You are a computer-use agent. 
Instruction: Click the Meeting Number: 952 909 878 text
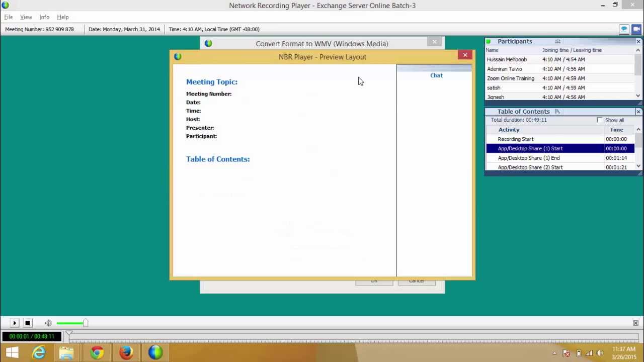(x=39, y=29)
